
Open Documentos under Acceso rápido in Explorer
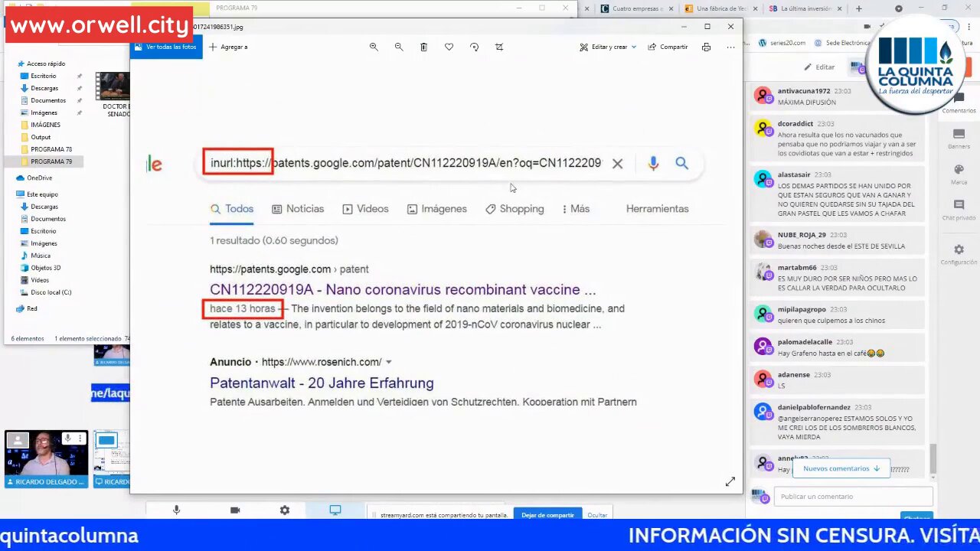[x=48, y=100]
